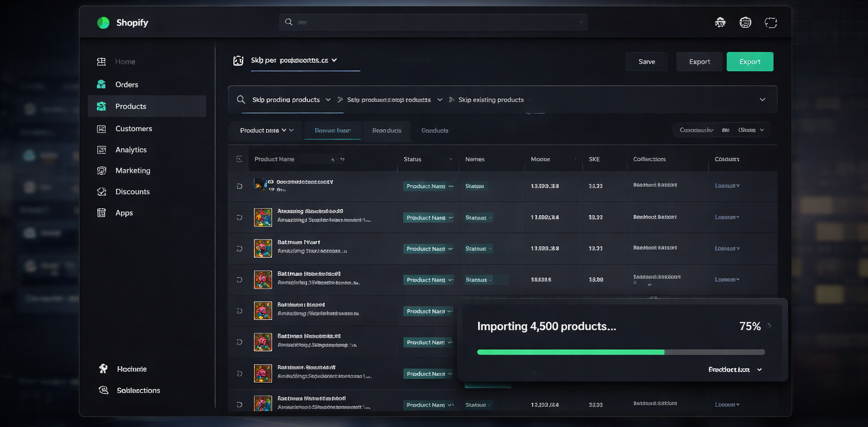Image resolution: width=868 pixels, height=427 pixels.
Task: Click the green Export button
Action: pyautogui.click(x=749, y=62)
